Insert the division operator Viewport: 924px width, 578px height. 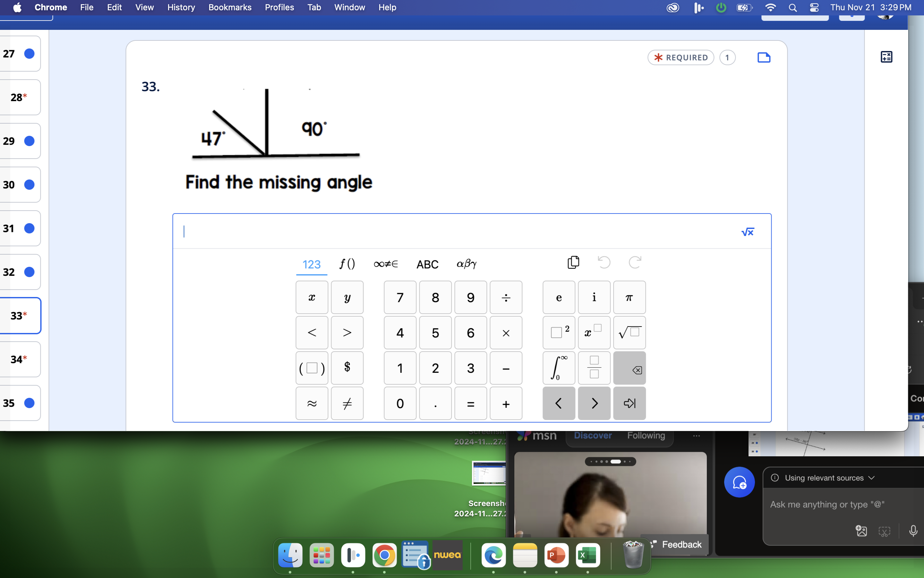tap(506, 297)
